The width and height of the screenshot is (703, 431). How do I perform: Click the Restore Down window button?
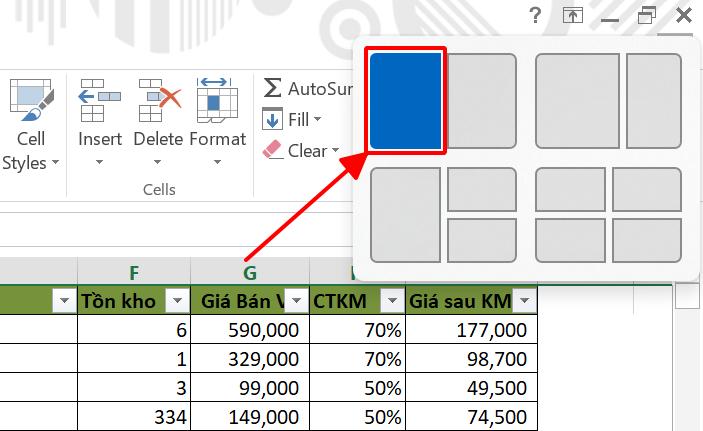[x=647, y=16]
